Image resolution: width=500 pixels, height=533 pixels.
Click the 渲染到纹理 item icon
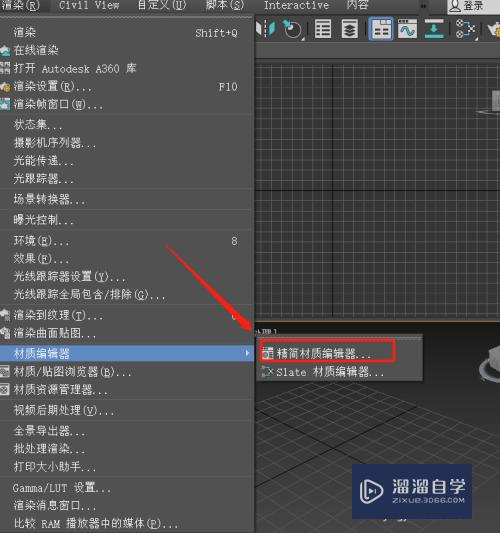5,315
